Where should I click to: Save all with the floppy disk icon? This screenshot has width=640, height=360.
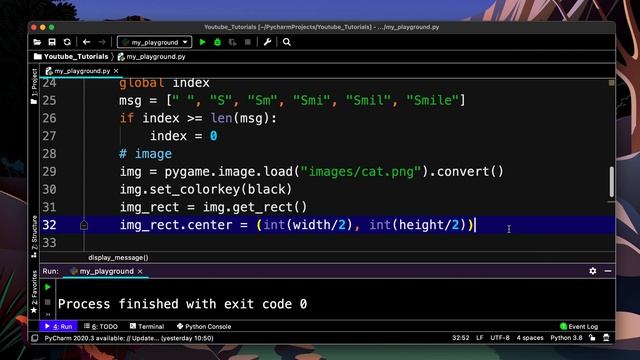(52, 42)
